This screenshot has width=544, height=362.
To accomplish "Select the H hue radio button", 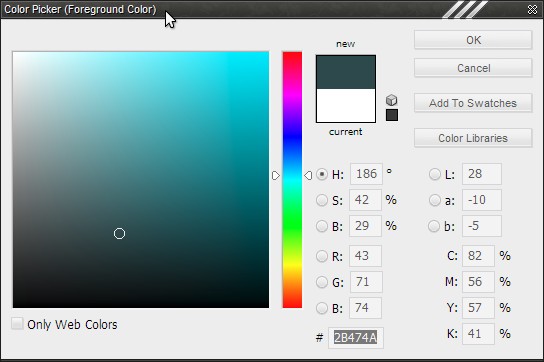I will point(322,174).
